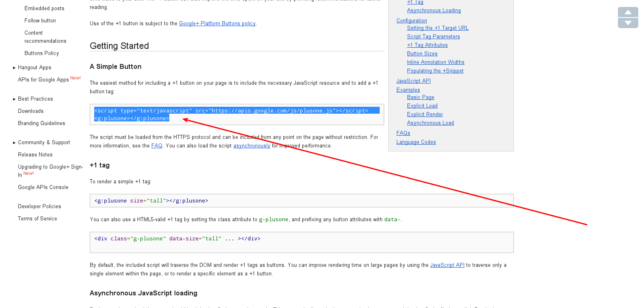Viewport: 644px width, 308px height.
Task: Follow the asynchronously link in paragraph
Action: (x=252, y=146)
